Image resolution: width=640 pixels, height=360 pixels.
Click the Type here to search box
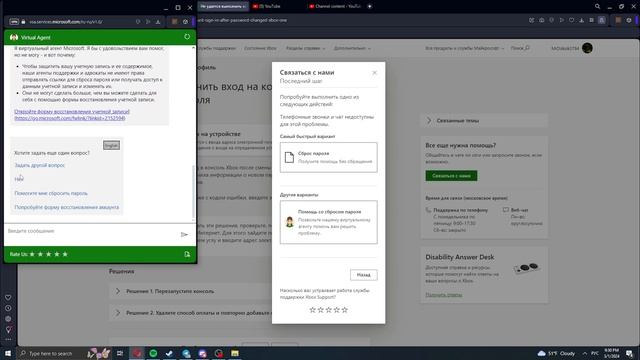click(x=51, y=353)
